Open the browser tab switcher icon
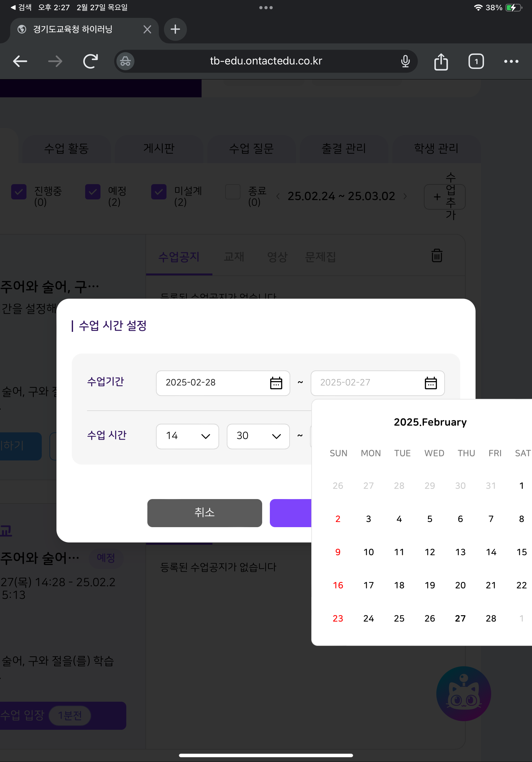The width and height of the screenshot is (532, 762). click(x=476, y=61)
